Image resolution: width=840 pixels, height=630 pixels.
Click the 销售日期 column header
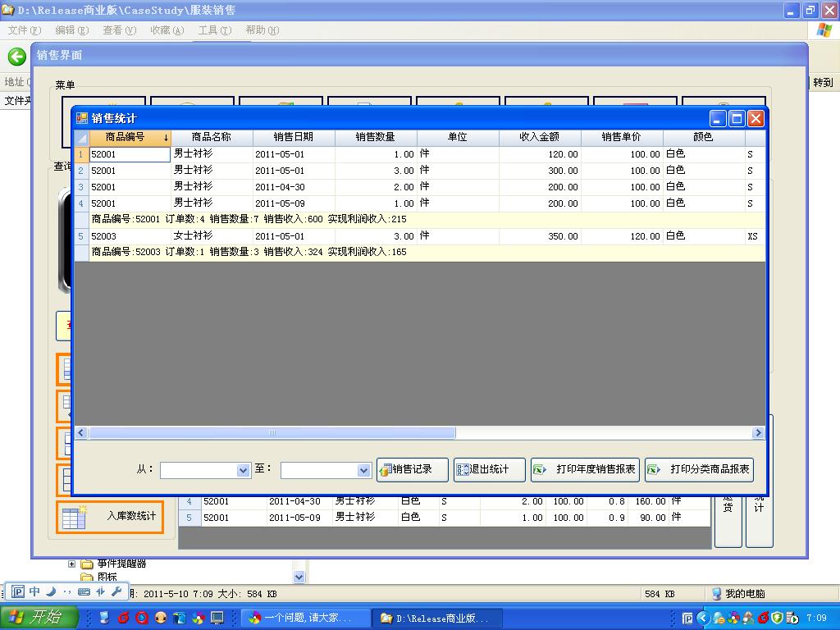(293, 137)
